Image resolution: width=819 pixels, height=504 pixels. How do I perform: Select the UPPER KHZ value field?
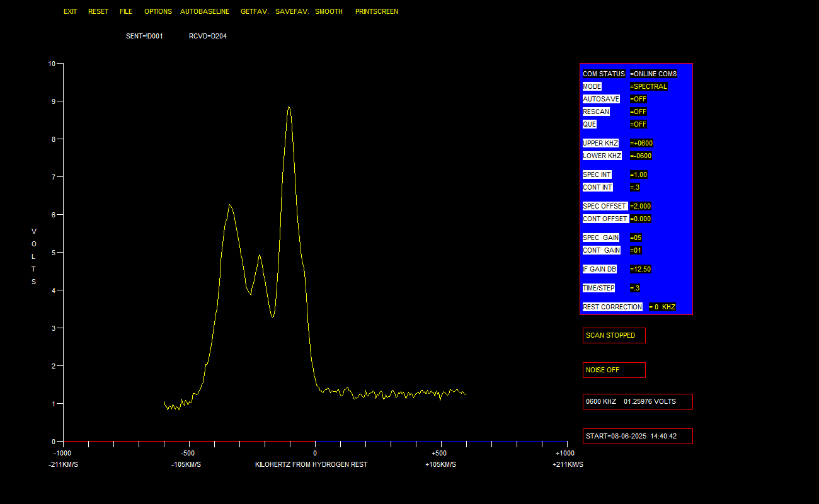pos(641,143)
